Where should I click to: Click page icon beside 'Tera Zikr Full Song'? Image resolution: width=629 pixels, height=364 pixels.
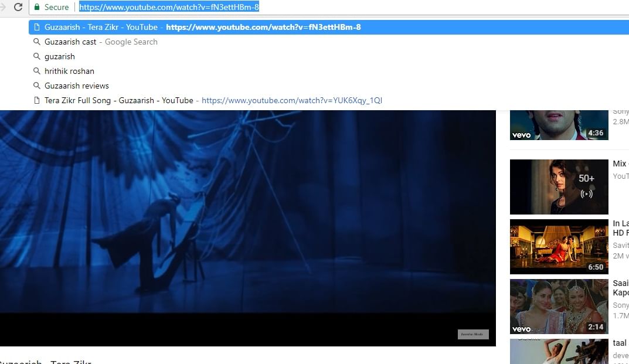(x=36, y=100)
